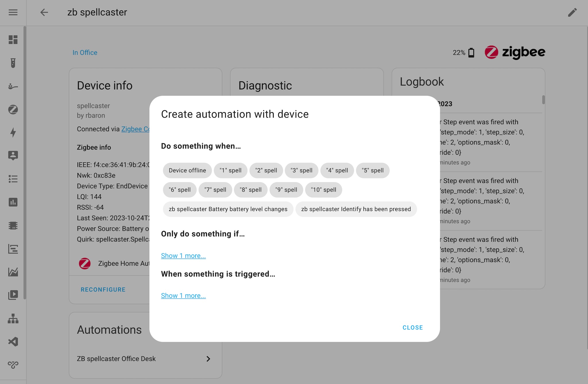Select the list/log icon in sidebar
The width and height of the screenshot is (588, 384).
pos(13,179)
